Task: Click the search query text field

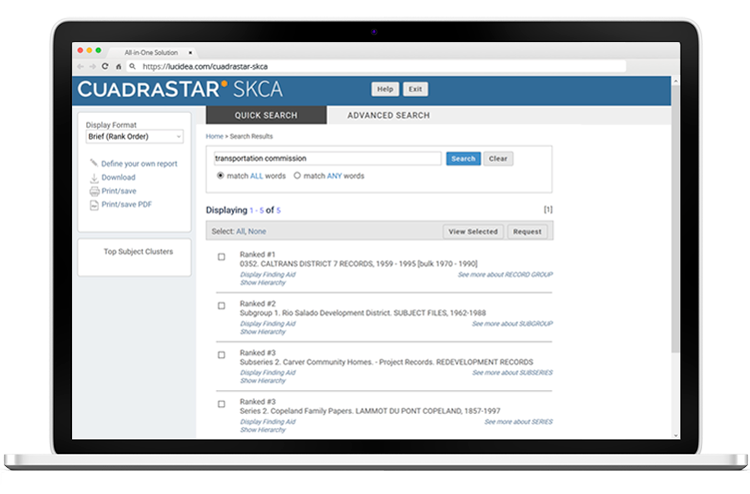Action: coord(327,158)
